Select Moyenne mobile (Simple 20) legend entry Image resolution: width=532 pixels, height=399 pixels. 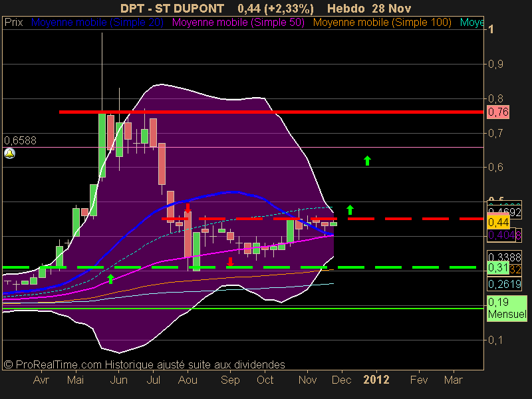pos(97,23)
